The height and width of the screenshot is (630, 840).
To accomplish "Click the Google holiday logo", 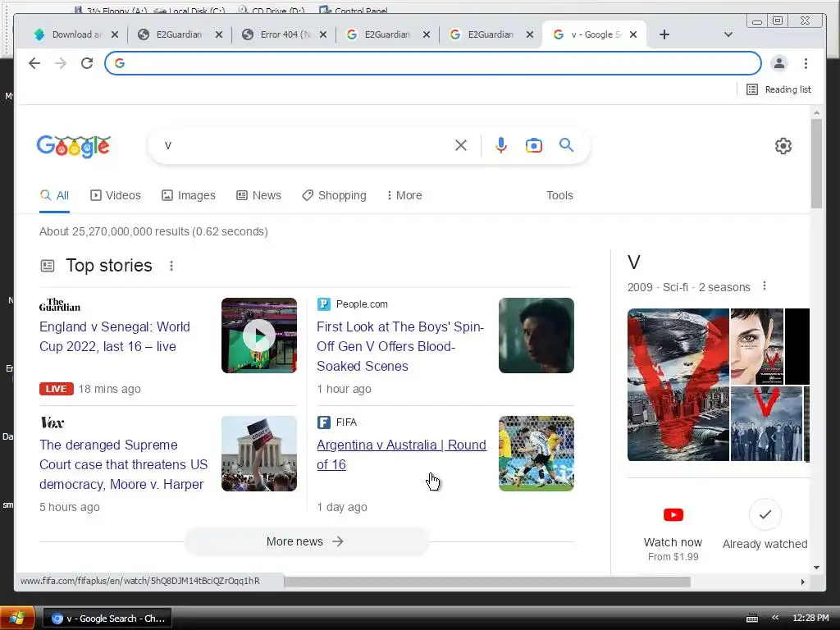I will click(x=73, y=146).
